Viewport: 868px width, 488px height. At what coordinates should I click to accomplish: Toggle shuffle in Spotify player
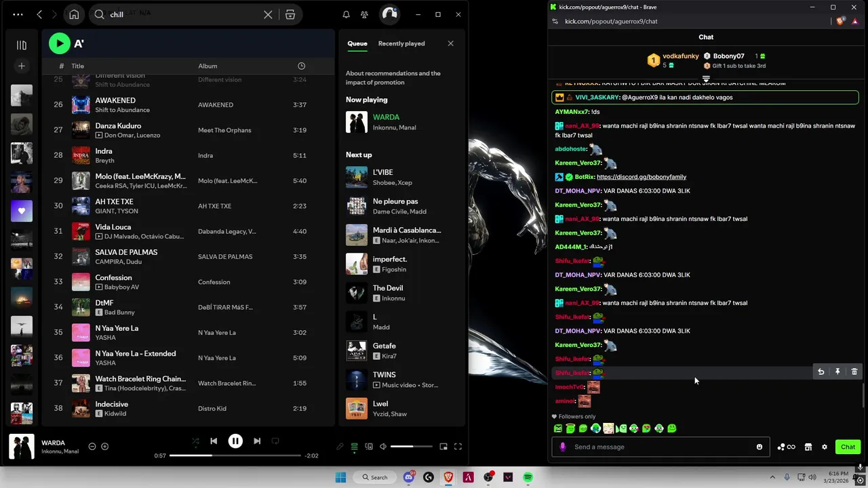pyautogui.click(x=195, y=441)
